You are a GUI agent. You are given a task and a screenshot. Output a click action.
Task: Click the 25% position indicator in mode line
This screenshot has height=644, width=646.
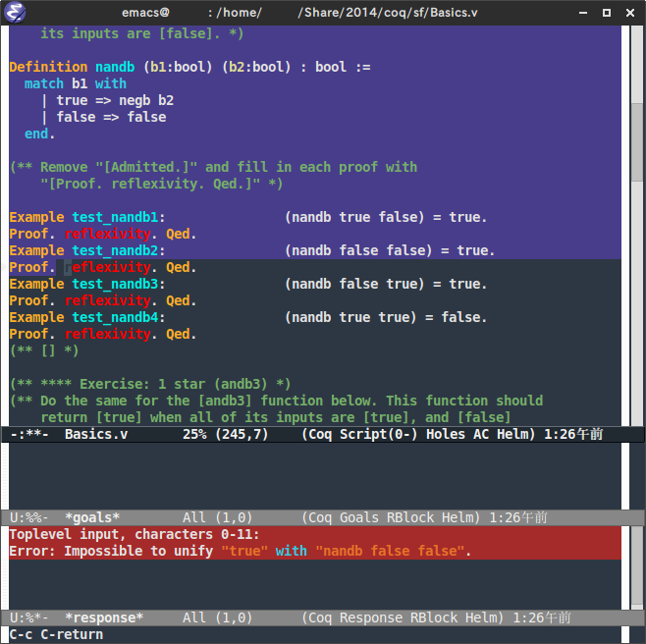(x=194, y=434)
